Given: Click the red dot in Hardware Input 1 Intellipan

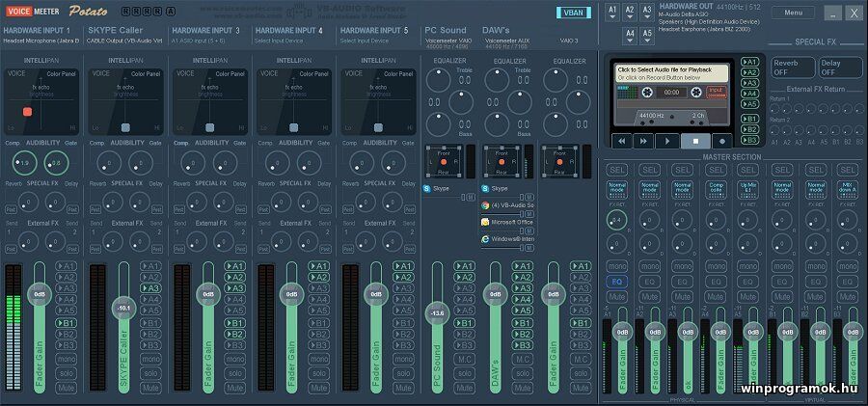Looking at the screenshot, I should 28,112.
